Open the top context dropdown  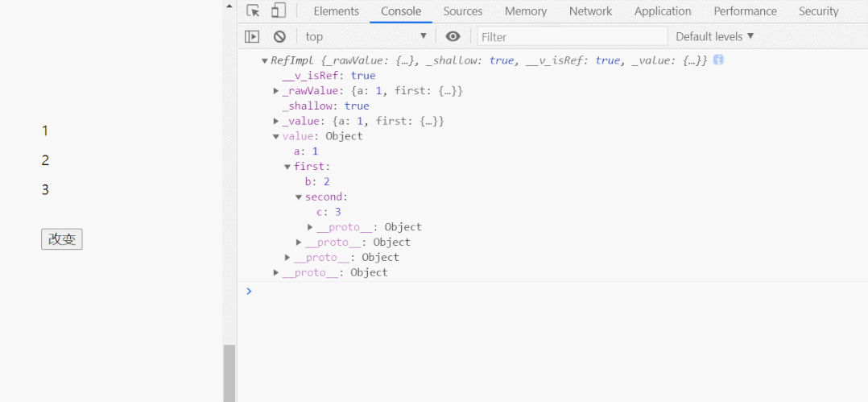[366, 36]
